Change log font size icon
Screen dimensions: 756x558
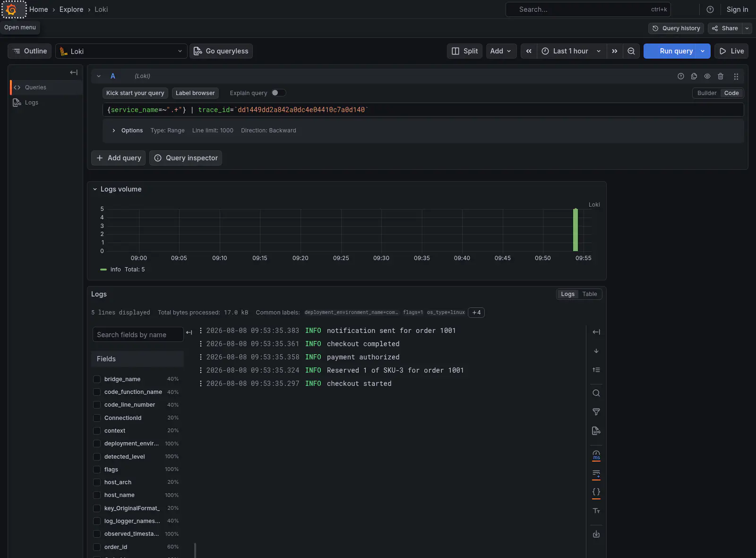[x=596, y=511]
